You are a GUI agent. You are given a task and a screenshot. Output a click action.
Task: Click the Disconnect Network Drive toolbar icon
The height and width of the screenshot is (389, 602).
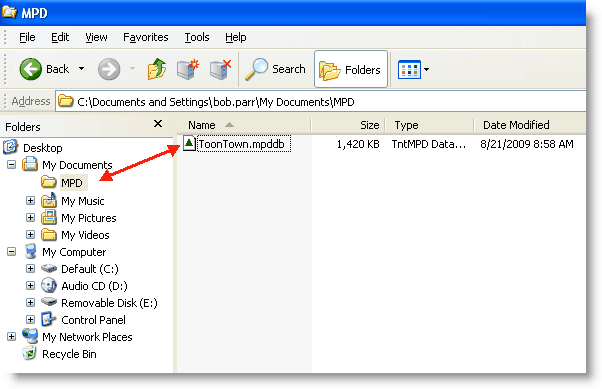[221, 69]
